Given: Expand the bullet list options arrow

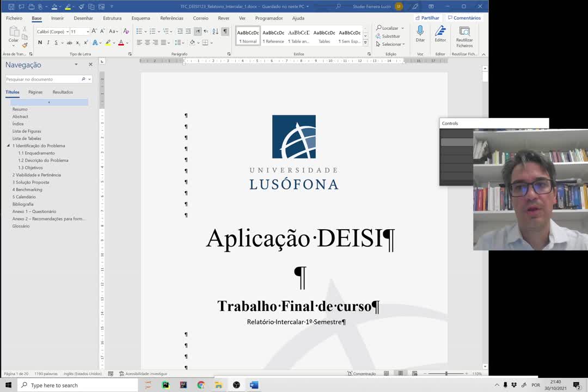Looking at the screenshot, I should (145, 32).
